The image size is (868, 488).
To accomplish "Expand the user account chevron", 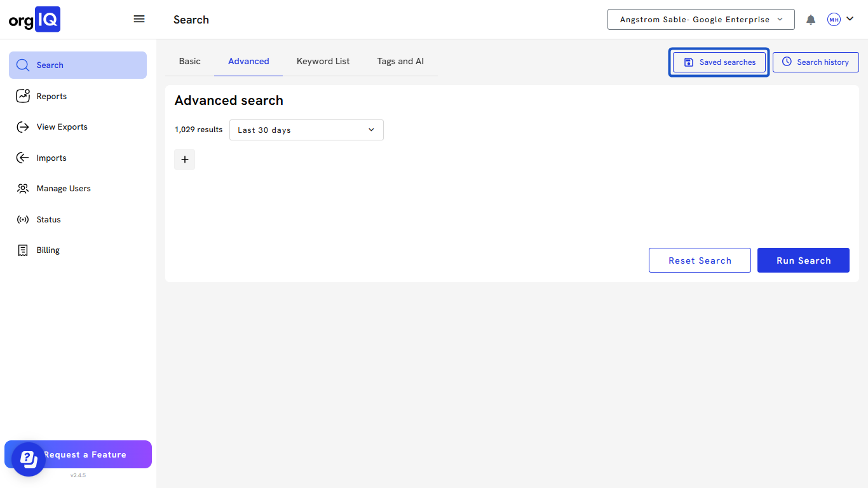I will [x=850, y=19].
